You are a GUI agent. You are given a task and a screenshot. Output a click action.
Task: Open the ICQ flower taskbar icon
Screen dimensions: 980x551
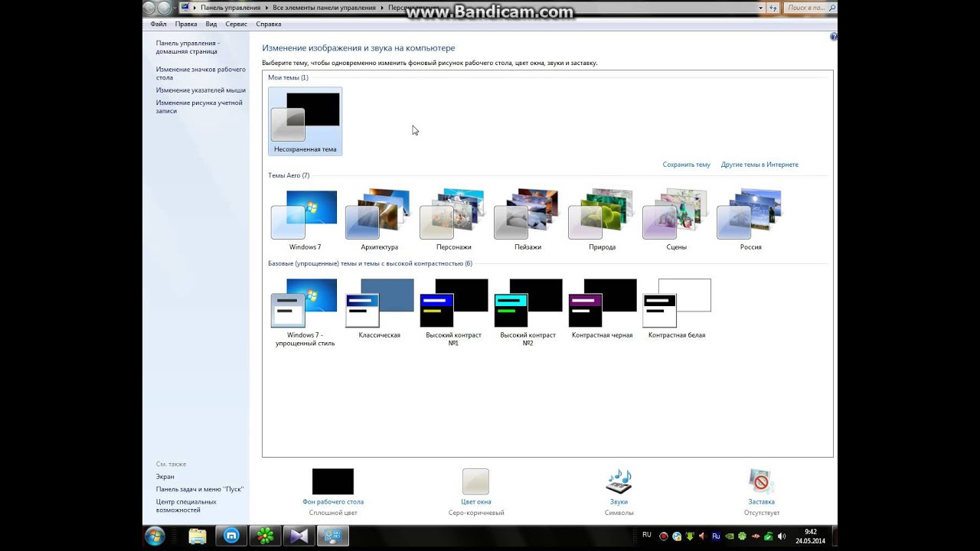tap(265, 536)
